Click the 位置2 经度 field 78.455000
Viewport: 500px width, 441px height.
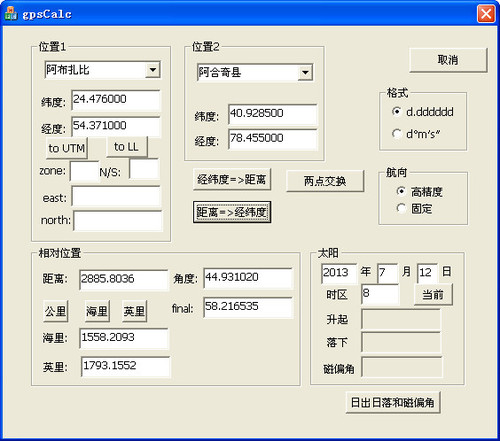point(273,139)
